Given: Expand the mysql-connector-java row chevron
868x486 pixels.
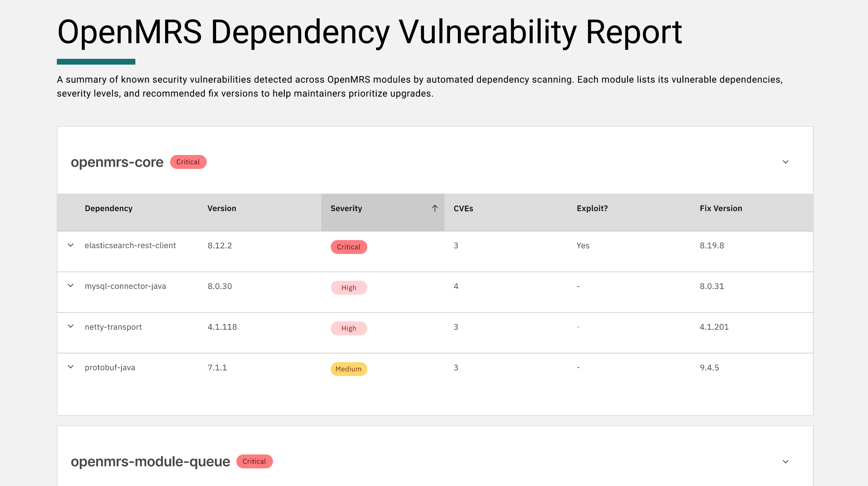Looking at the screenshot, I should coord(71,286).
